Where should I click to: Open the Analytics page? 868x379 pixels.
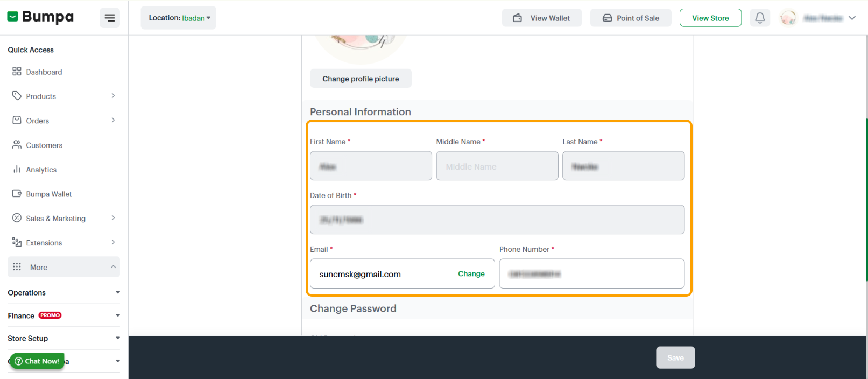click(x=41, y=170)
